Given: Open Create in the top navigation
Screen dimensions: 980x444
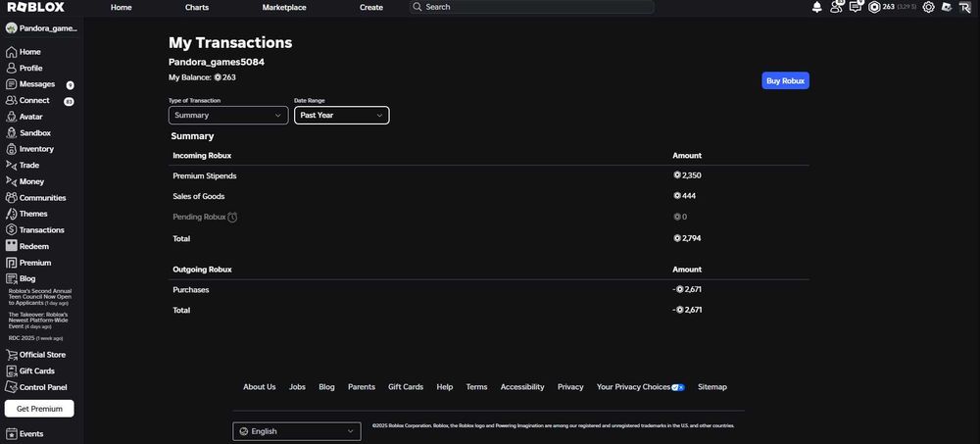Looking at the screenshot, I should [371, 8].
